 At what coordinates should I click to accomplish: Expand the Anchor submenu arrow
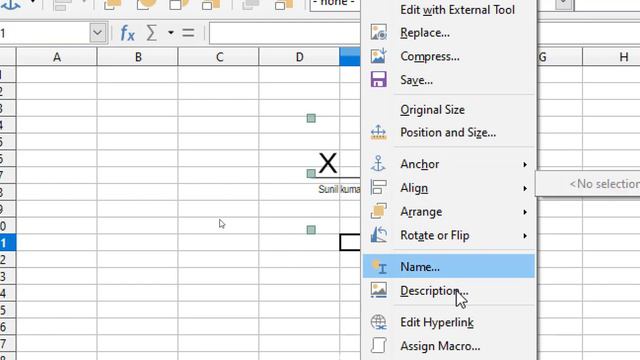[525, 164]
